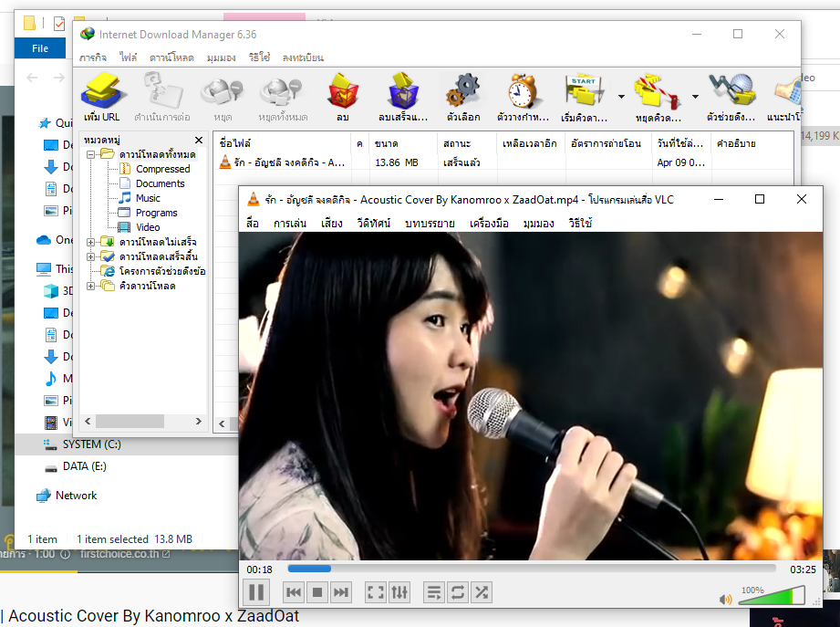Show VLC extended settings
This screenshot has width=840, height=627.
click(x=399, y=592)
